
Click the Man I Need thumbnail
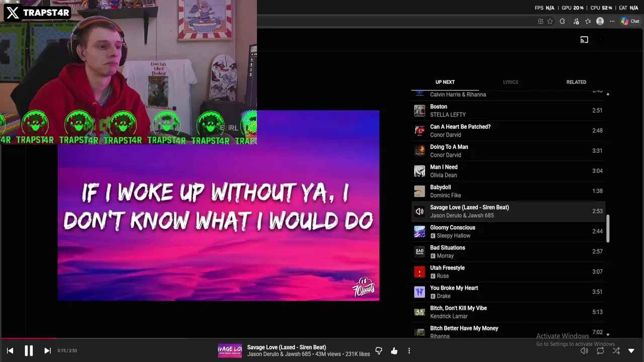pyautogui.click(x=419, y=171)
